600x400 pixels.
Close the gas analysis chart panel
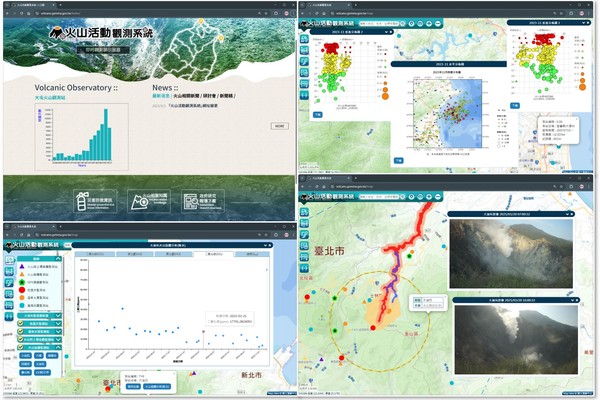coord(269,245)
